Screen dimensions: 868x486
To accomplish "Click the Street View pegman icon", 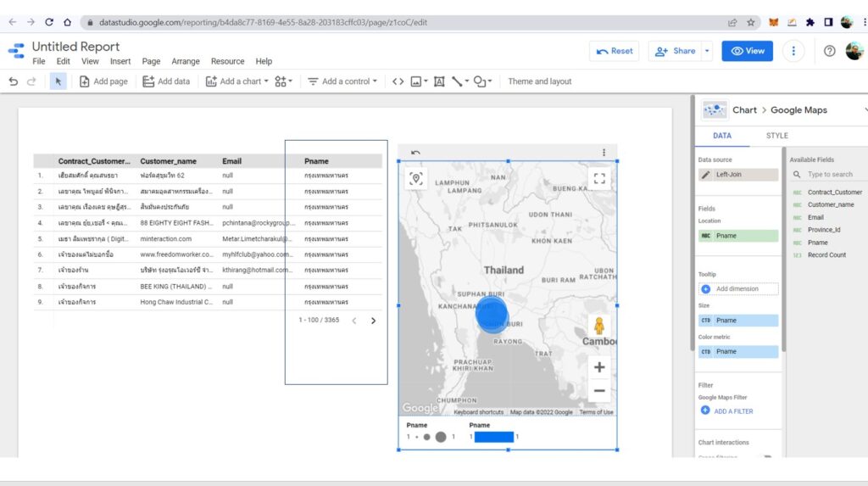I will click(x=599, y=326).
